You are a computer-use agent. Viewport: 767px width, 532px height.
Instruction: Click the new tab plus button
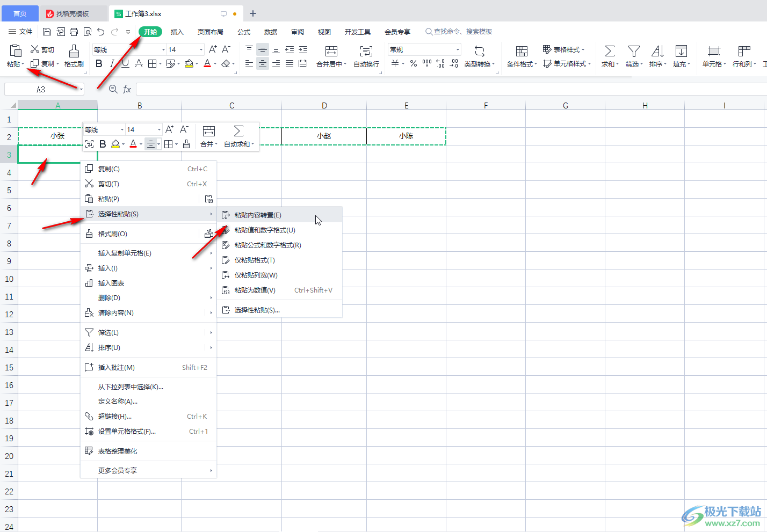click(253, 13)
